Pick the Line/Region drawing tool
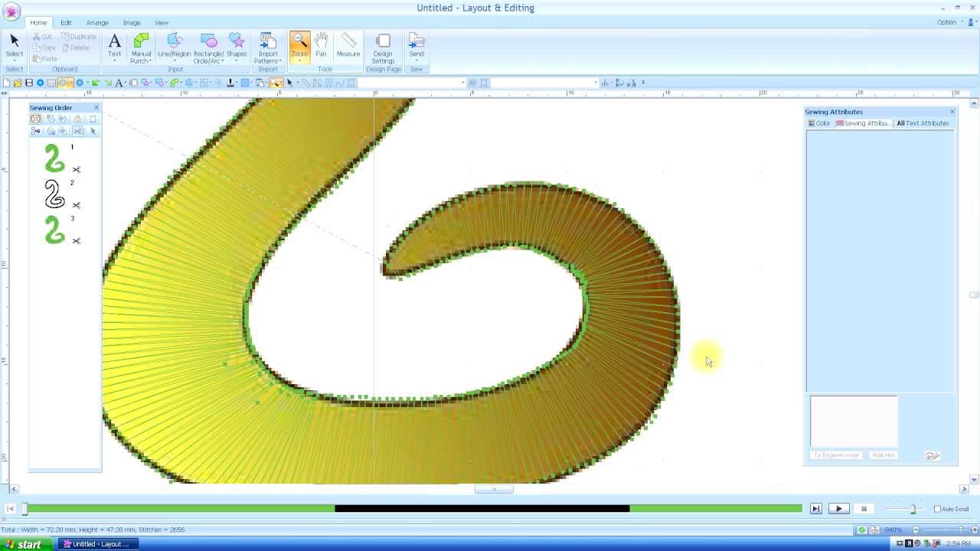 click(175, 48)
